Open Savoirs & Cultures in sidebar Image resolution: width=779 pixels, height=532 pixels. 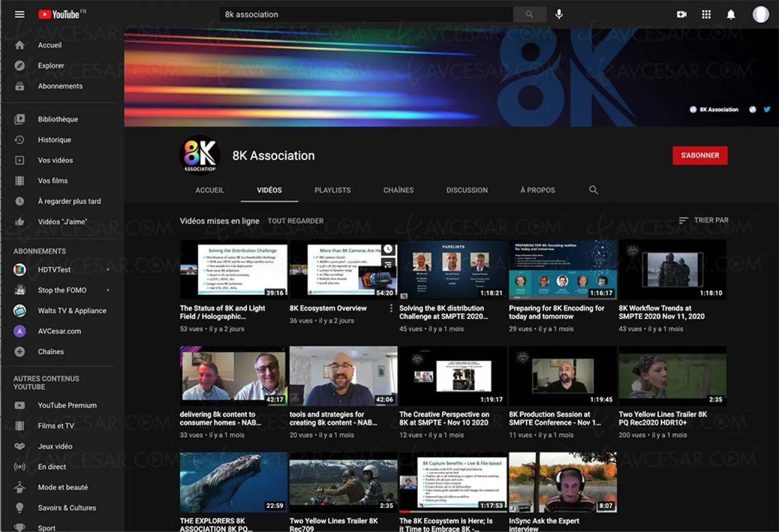point(67,508)
